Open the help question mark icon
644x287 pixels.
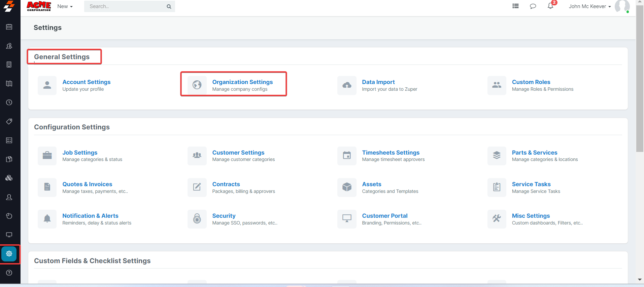tap(9, 273)
